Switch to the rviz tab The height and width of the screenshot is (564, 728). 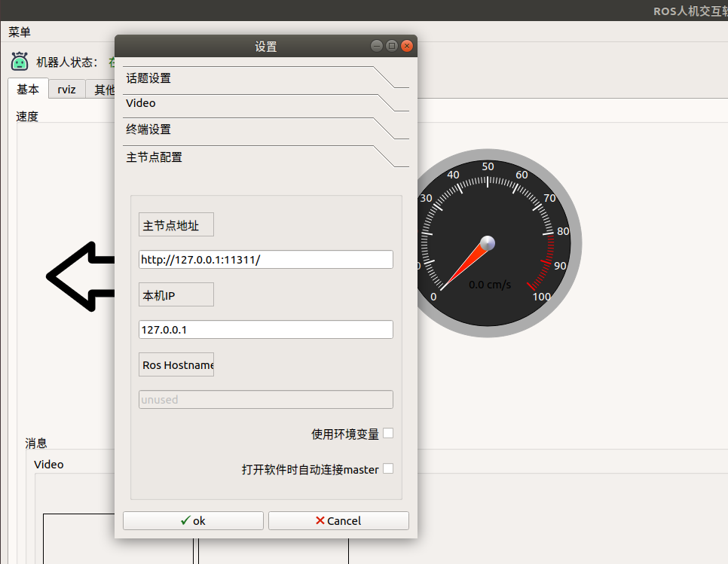tap(66, 89)
